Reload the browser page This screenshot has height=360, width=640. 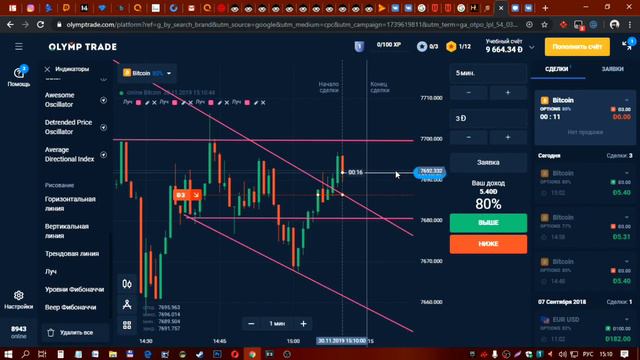pos(40,25)
